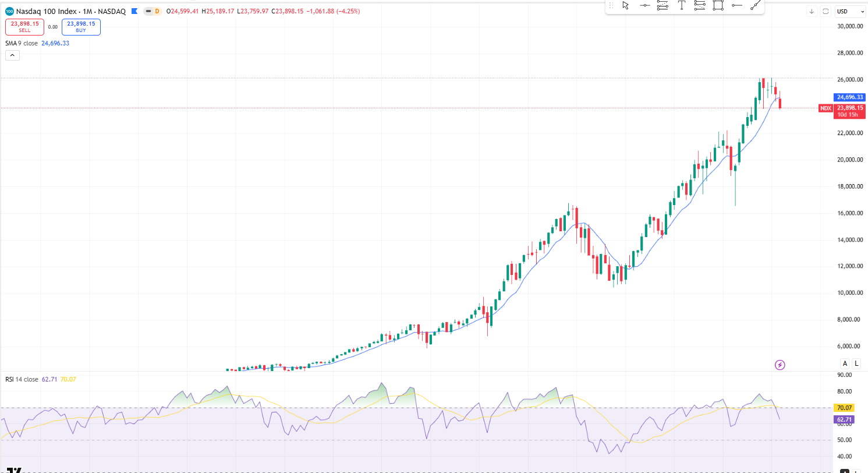Select the horizontal ray drawing tool
This screenshot has width=868, height=473.
point(737,5)
